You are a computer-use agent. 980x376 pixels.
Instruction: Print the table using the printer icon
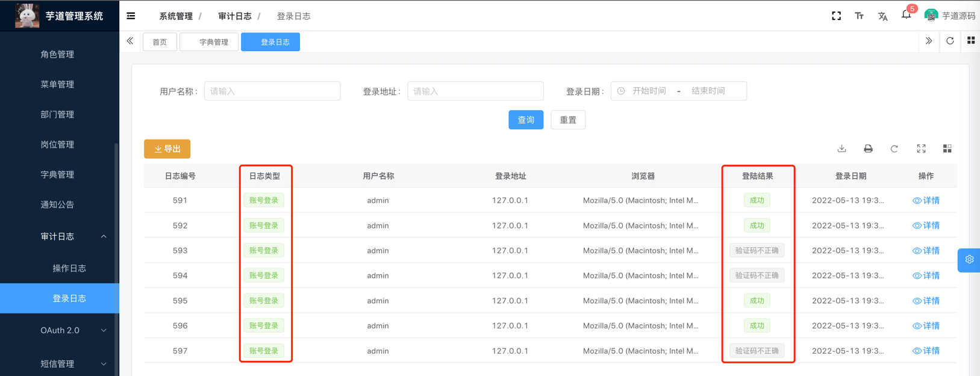(868, 149)
